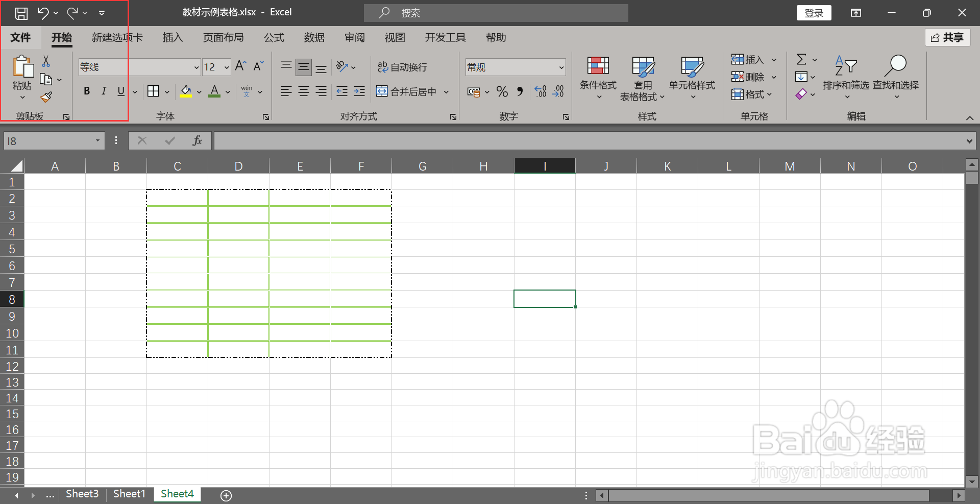Apply comma thousands separator style
The image size is (980, 504).
(x=520, y=91)
